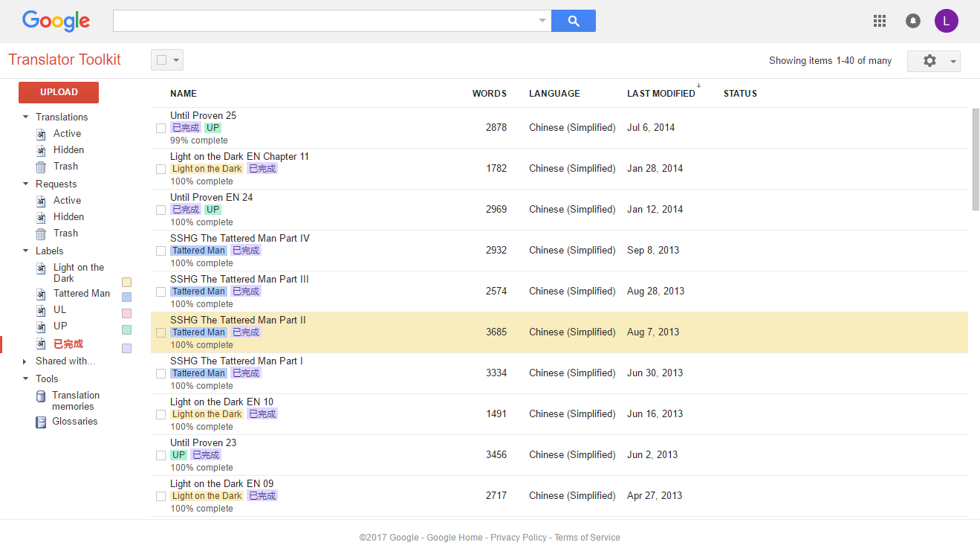The height and width of the screenshot is (554, 980).
Task: Click Requests Hidden document icon
Action: pos(42,217)
